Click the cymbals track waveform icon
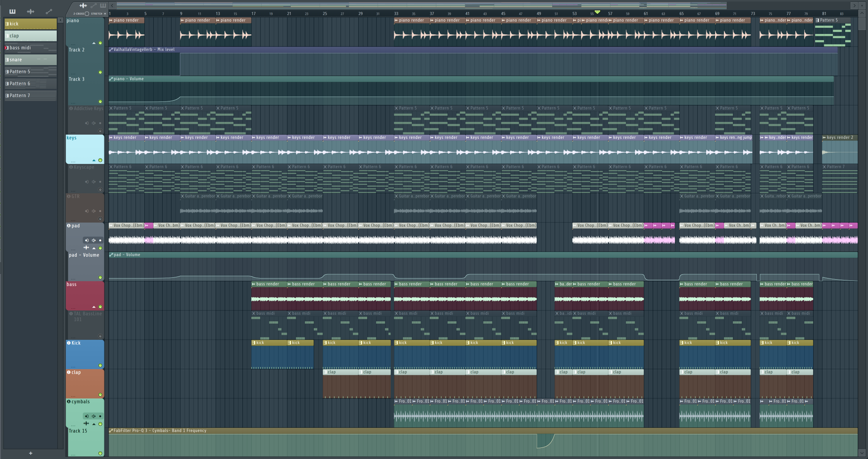The height and width of the screenshot is (459, 868). click(x=86, y=424)
